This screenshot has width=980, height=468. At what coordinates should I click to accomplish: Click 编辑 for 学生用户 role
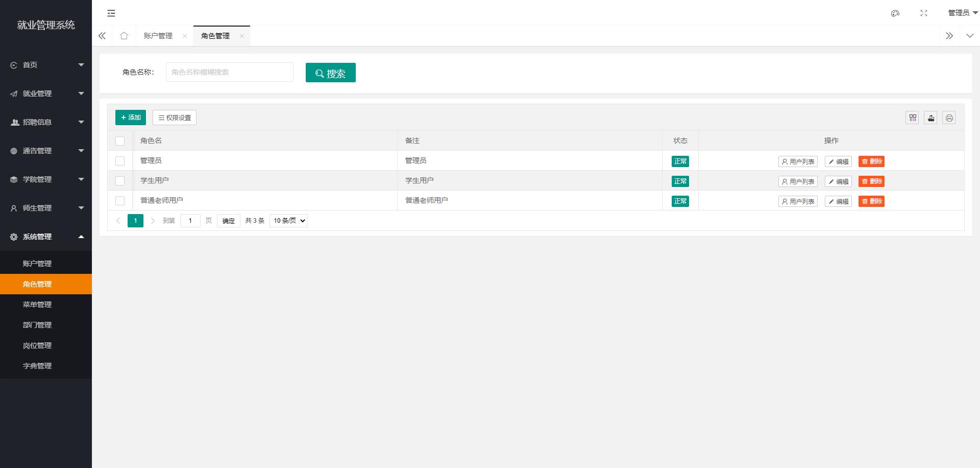tap(838, 181)
